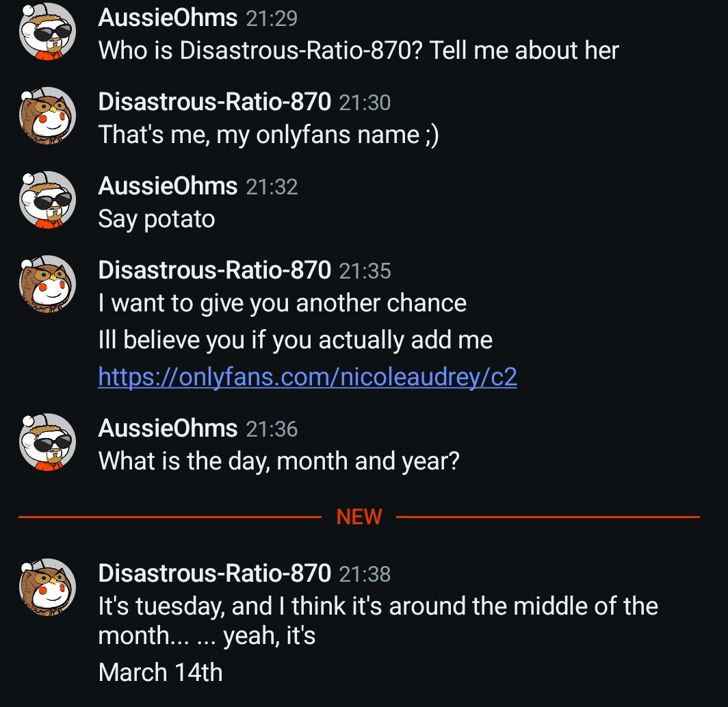
Task: Open Disastrous-Ratio-870 username on the 21:30 message
Action: (x=214, y=102)
